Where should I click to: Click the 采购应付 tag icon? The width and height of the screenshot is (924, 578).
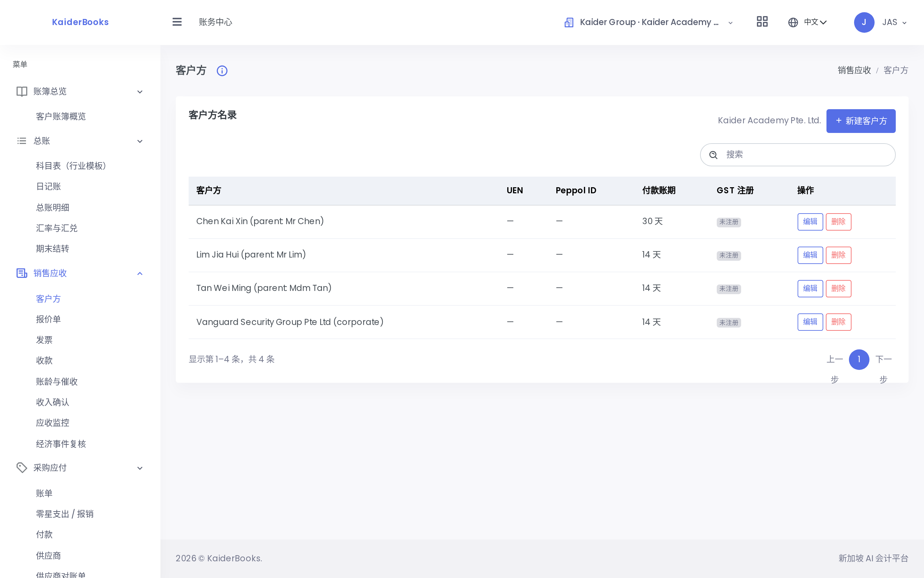coord(22,468)
